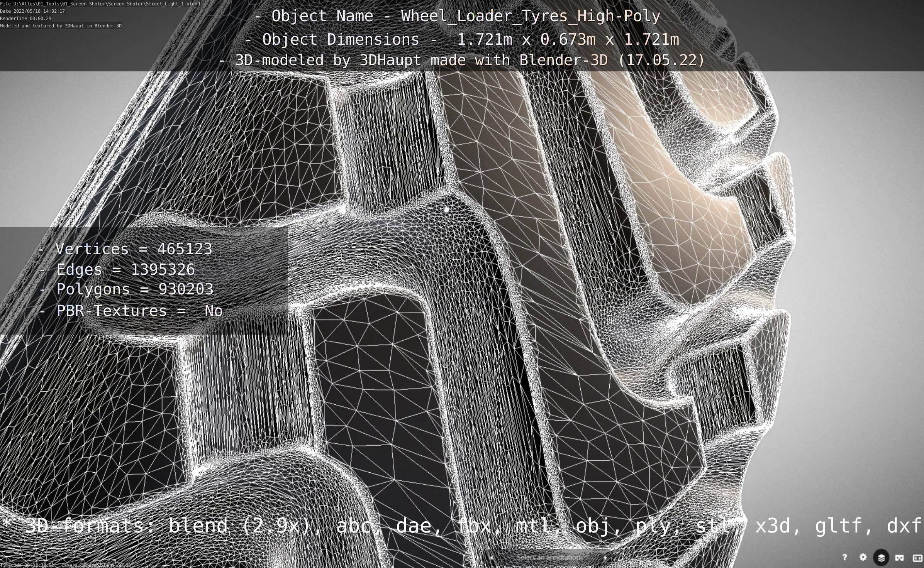This screenshot has height=568, width=924.
Task: Click the Object Dimensions text line
Action: pos(462,39)
